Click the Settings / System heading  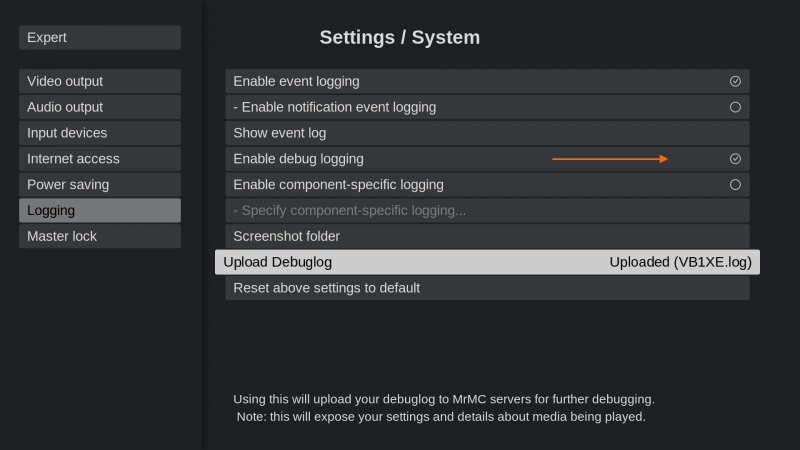pos(400,38)
